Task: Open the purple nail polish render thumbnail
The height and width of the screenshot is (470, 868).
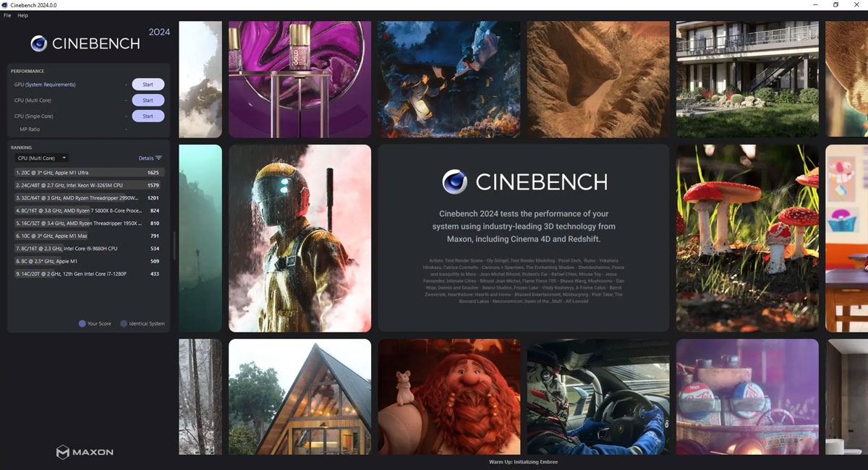Action: 300,79
